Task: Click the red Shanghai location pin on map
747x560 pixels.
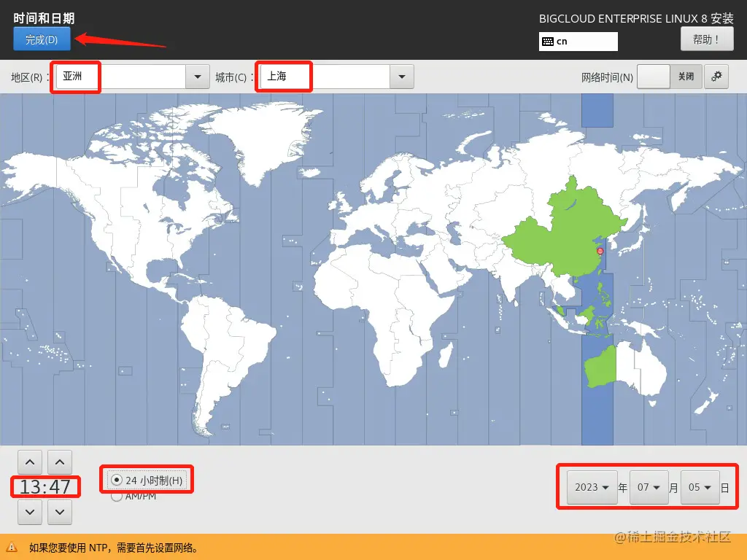Action: pos(600,251)
